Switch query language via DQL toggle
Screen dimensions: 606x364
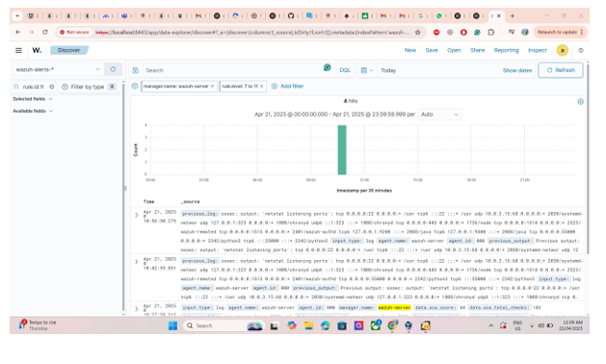tap(345, 70)
